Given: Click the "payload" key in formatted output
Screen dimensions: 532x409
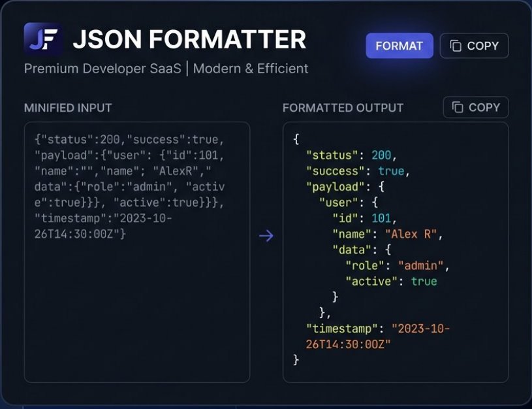Looking at the screenshot, I should [336, 187].
